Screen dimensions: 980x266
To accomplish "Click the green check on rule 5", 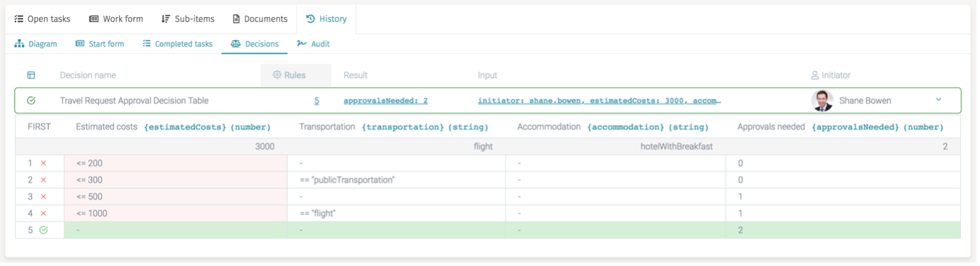I will click(43, 231).
